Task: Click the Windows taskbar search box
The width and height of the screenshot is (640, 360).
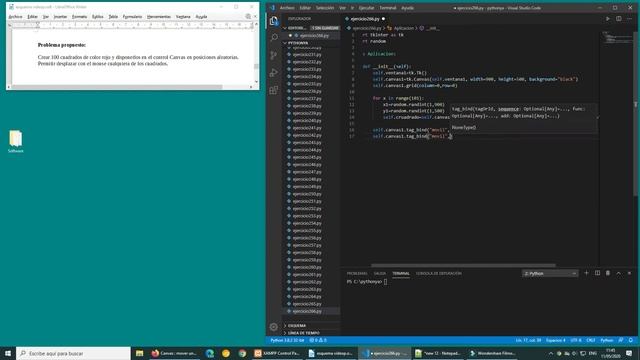Action: tap(73, 353)
